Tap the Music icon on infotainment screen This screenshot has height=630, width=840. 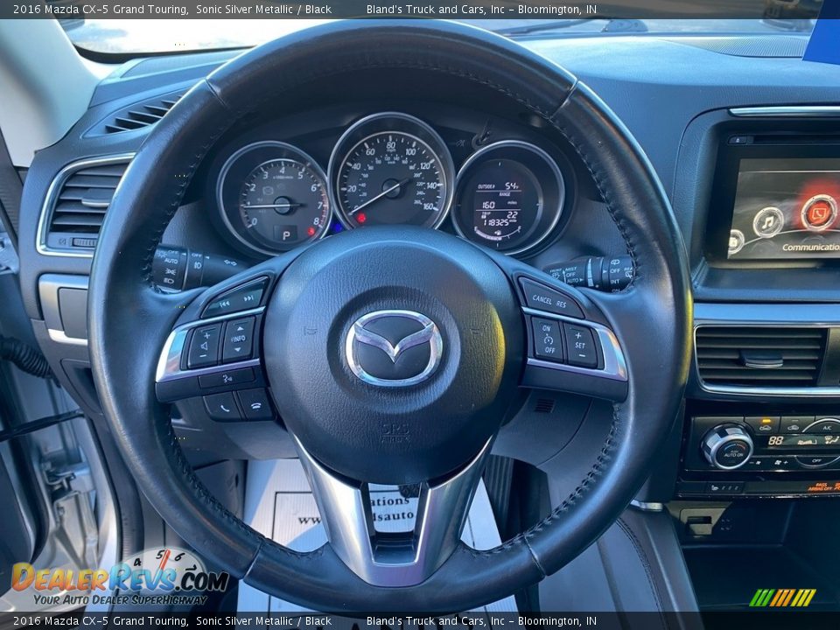pyautogui.click(x=767, y=221)
